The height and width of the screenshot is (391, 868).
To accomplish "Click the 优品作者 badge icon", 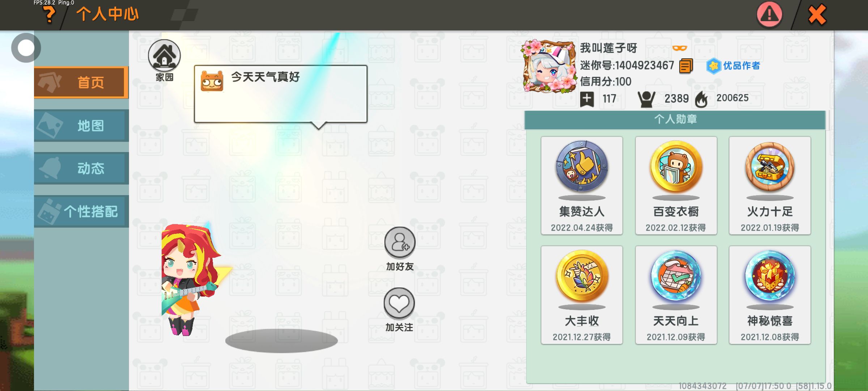I will (714, 66).
